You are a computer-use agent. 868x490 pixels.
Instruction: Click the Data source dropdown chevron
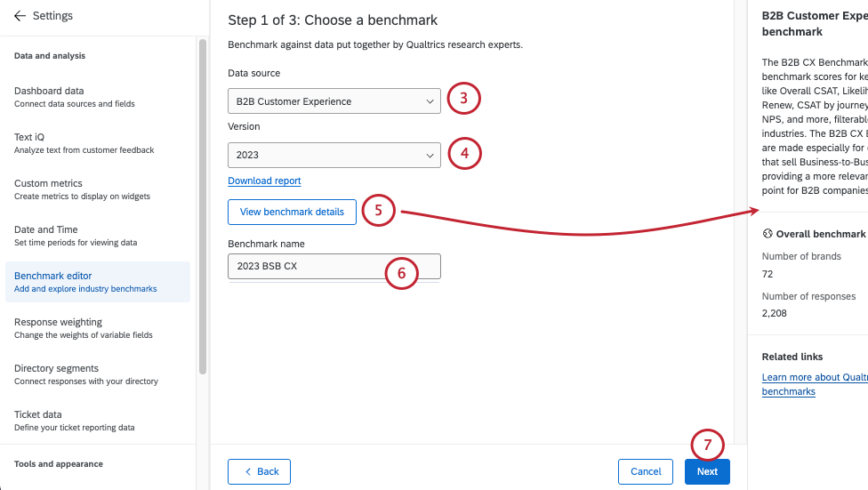tap(430, 101)
